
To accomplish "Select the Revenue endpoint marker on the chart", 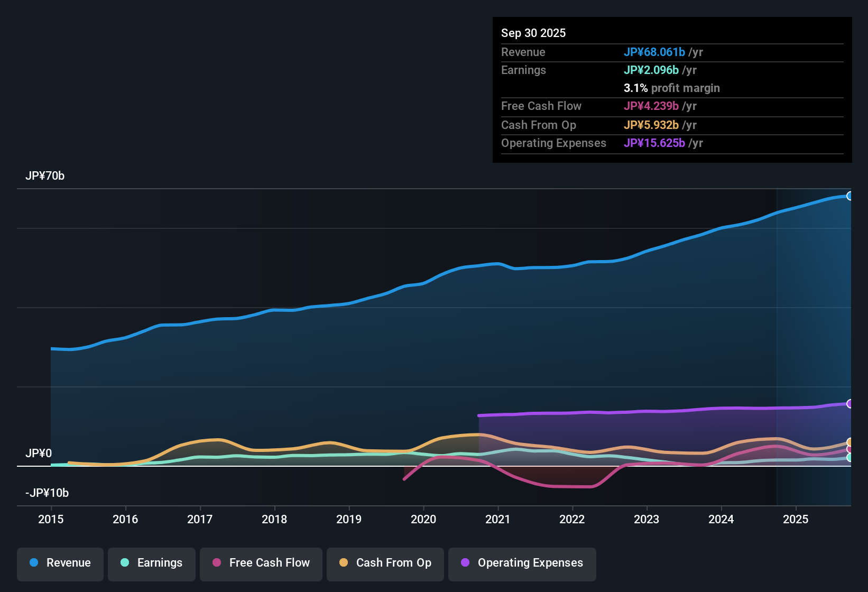I will (850, 196).
